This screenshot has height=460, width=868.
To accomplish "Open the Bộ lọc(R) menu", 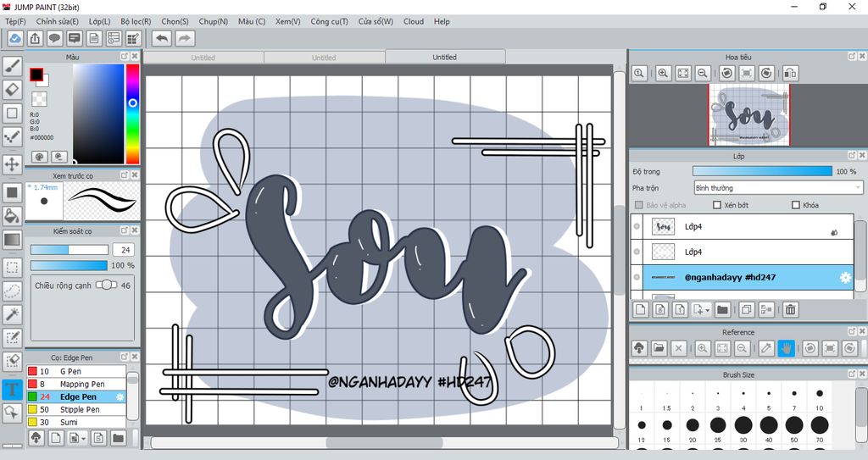I will pyautogui.click(x=136, y=21).
